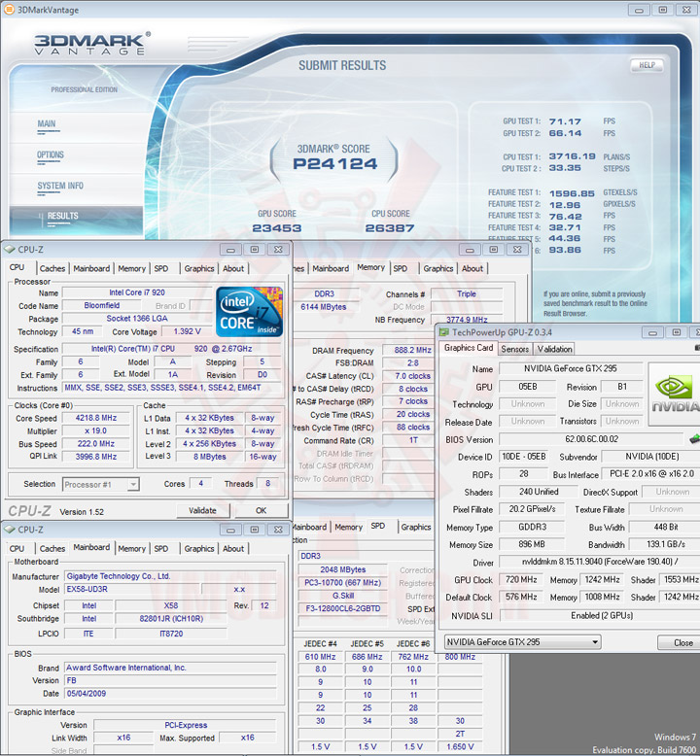The width and height of the screenshot is (700, 756).
Task: Click motherboard model EX58-UD3R
Action: pyautogui.click(x=131, y=589)
